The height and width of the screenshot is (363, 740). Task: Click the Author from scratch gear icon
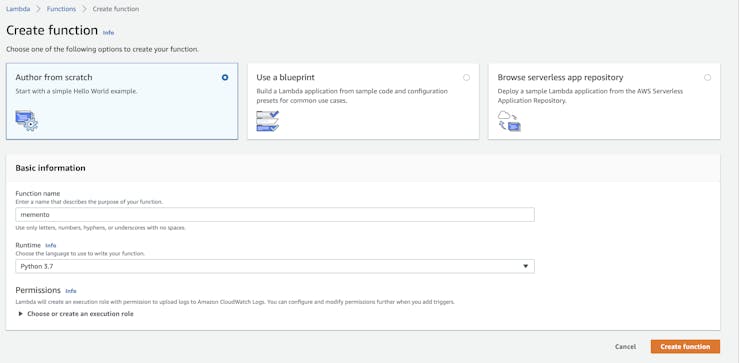coord(26,121)
